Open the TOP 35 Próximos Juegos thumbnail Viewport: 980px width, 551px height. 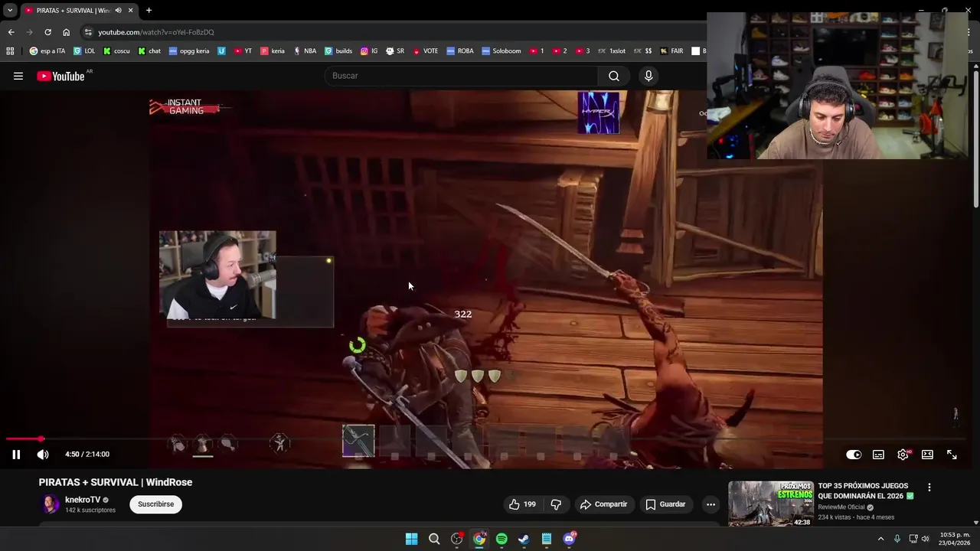[x=770, y=504]
